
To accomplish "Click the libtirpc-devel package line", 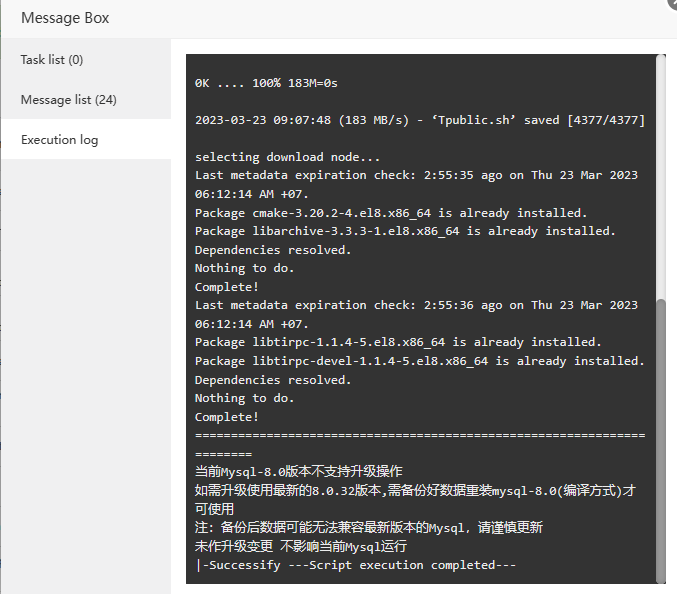I will point(420,361).
